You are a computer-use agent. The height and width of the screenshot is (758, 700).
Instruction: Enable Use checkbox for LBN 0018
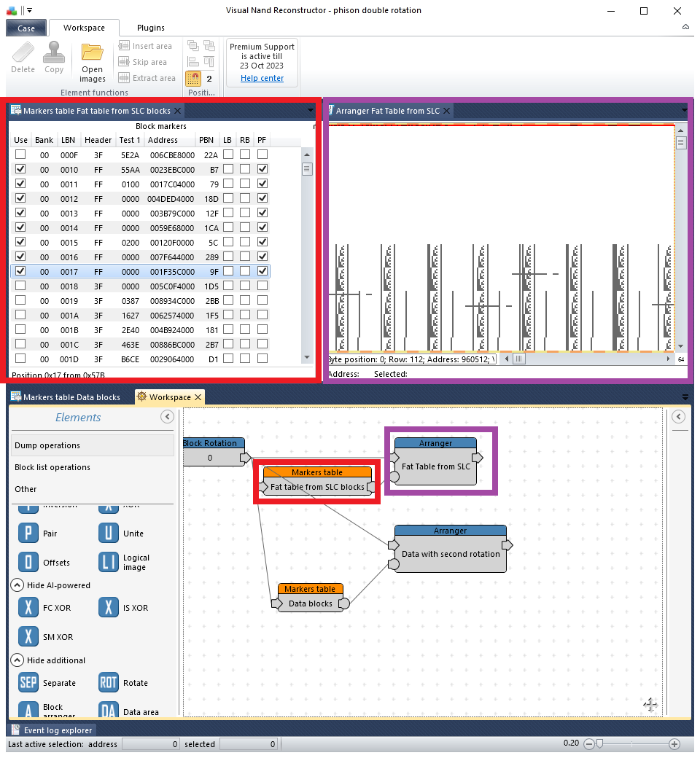click(x=20, y=285)
